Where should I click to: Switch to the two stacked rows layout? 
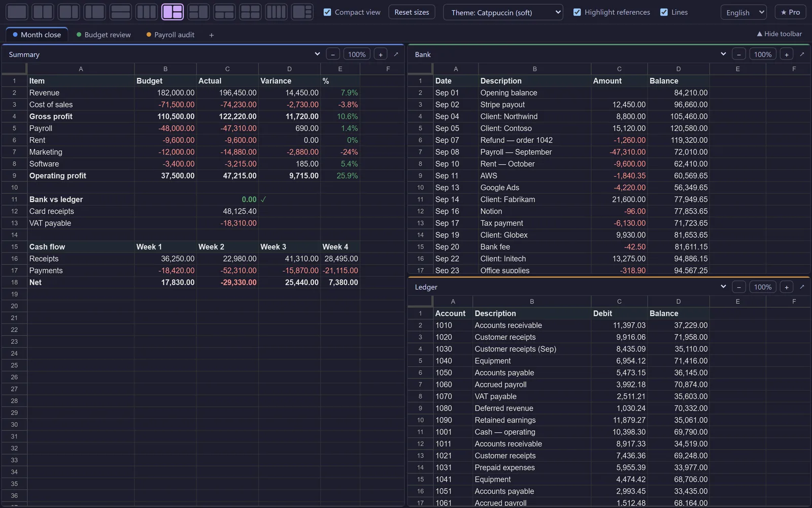point(121,12)
